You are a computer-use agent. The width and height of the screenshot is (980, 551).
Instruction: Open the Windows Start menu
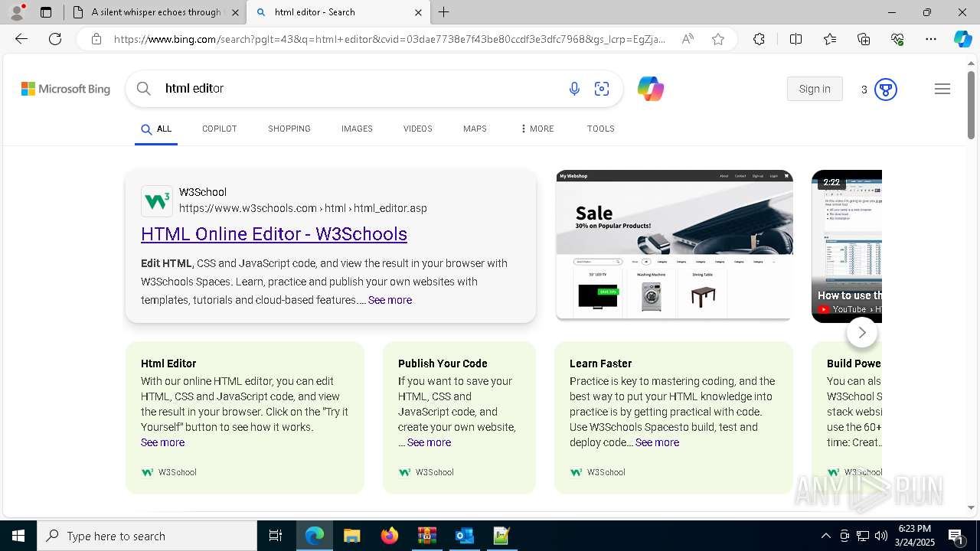pyautogui.click(x=18, y=536)
